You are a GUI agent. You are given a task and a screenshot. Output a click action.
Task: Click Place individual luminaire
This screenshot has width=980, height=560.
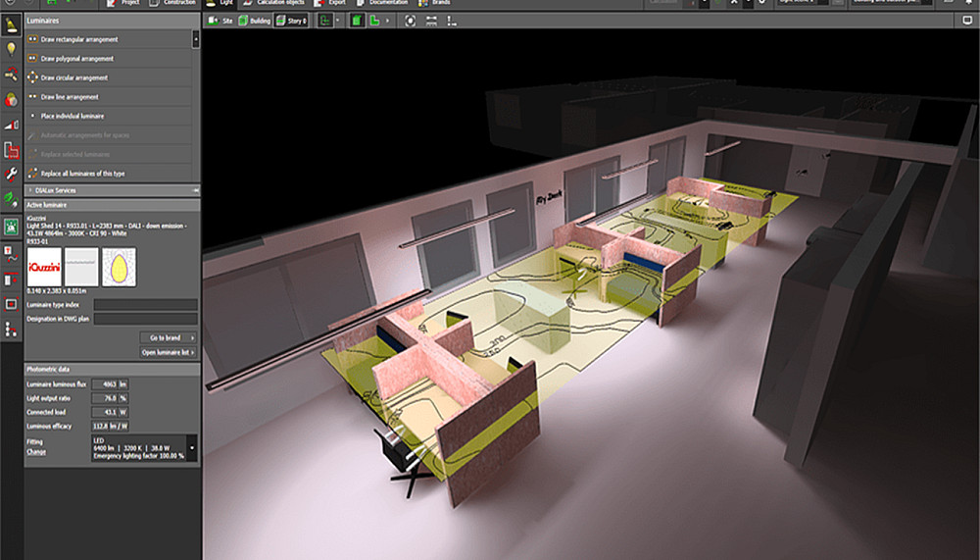(x=108, y=116)
